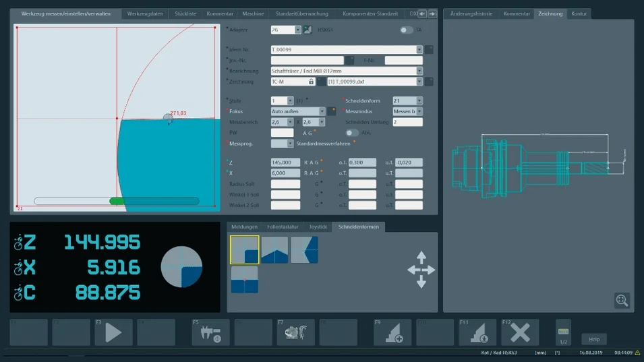Click the F11 save step icon
This screenshot has height=362, width=644.
478,332
